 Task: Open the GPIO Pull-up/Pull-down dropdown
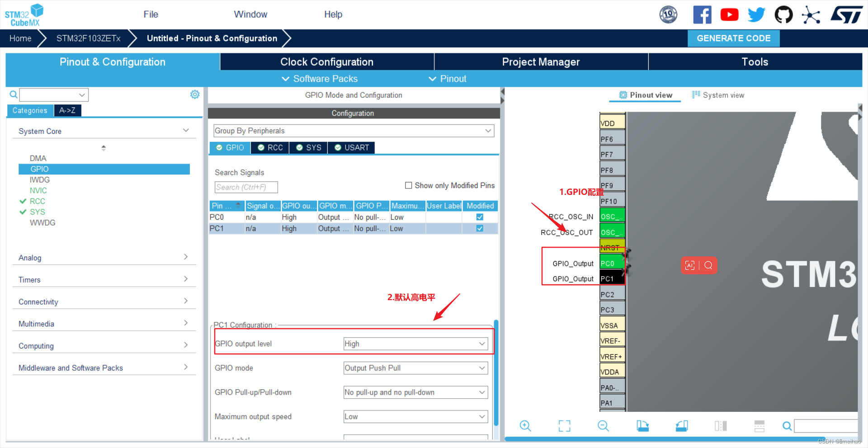(x=415, y=392)
